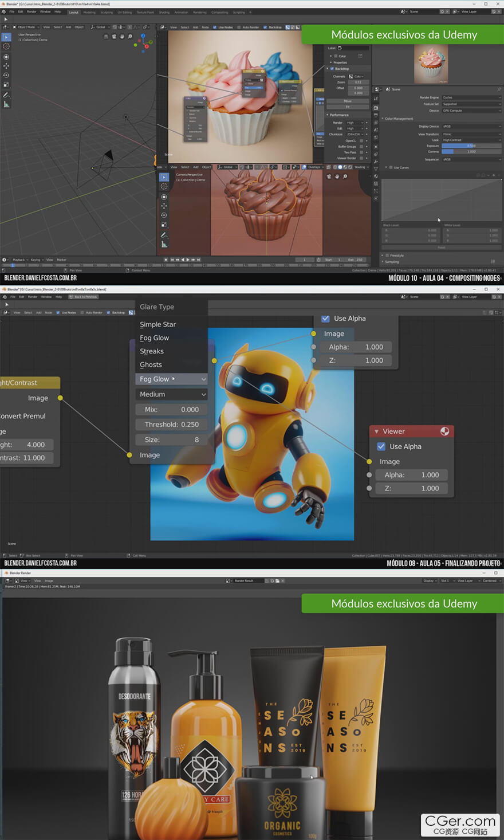Open the Object Mode dropdown
This screenshot has height=840, width=504.
[x=25, y=27]
